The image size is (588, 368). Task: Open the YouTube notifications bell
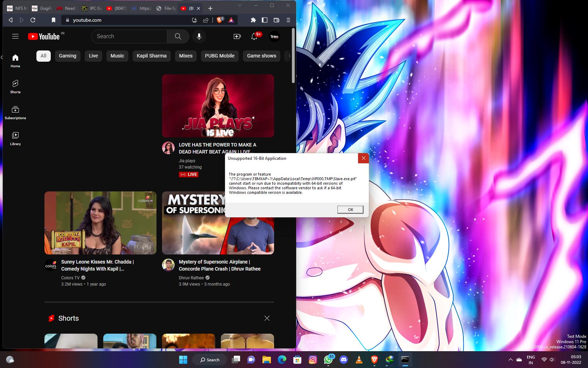tap(254, 36)
